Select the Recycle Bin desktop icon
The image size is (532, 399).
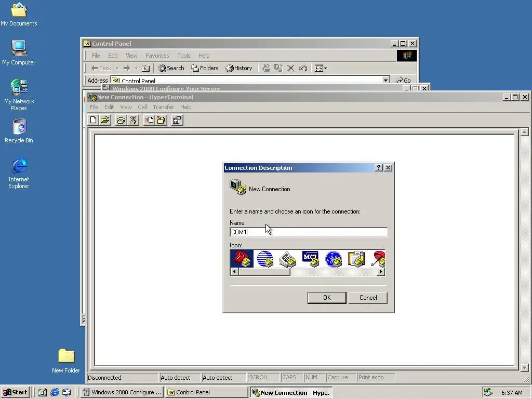point(19,131)
